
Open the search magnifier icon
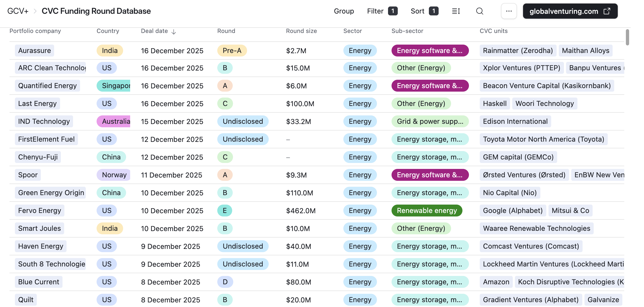479,11
